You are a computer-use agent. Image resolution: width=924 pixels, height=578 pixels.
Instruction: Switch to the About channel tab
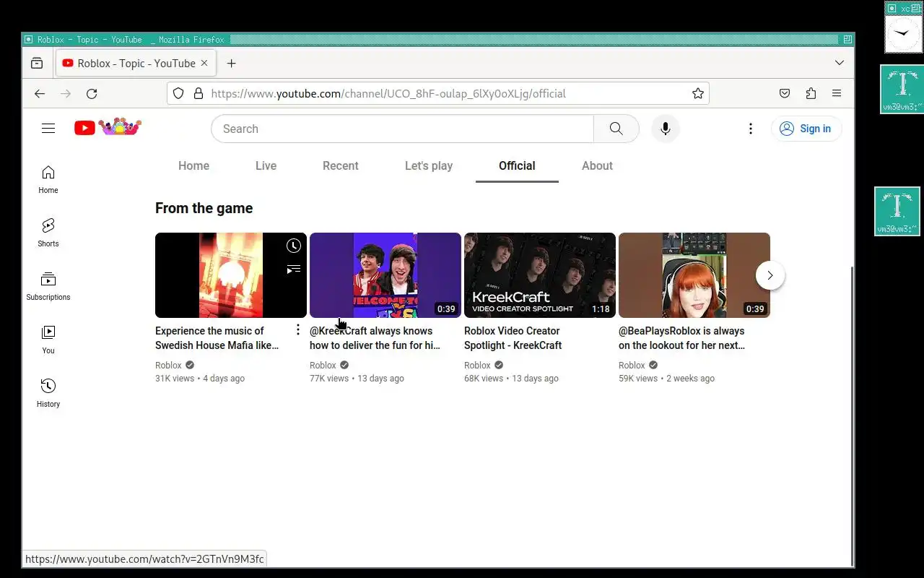pyautogui.click(x=597, y=165)
